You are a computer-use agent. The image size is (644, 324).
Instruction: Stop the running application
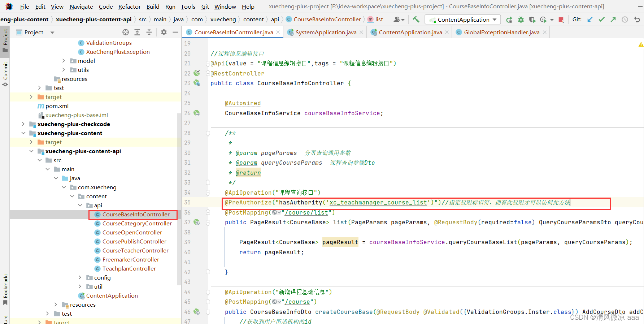point(561,20)
